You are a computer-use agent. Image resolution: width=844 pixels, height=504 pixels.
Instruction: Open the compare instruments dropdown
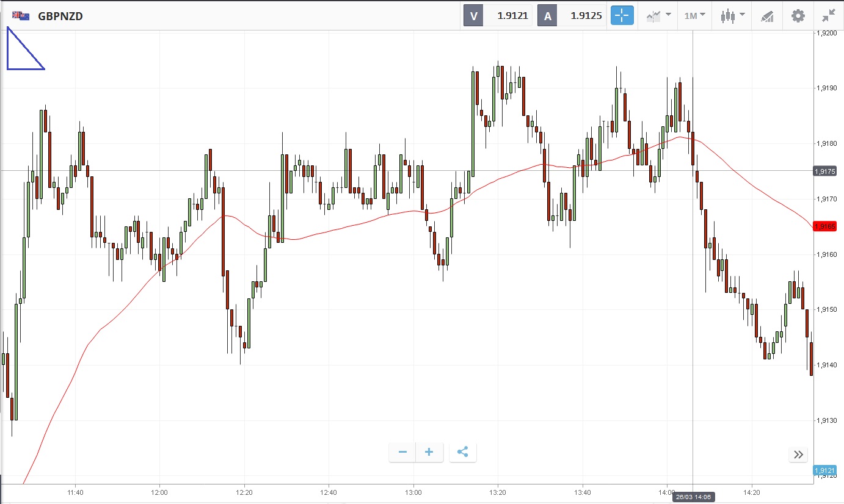click(659, 16)
